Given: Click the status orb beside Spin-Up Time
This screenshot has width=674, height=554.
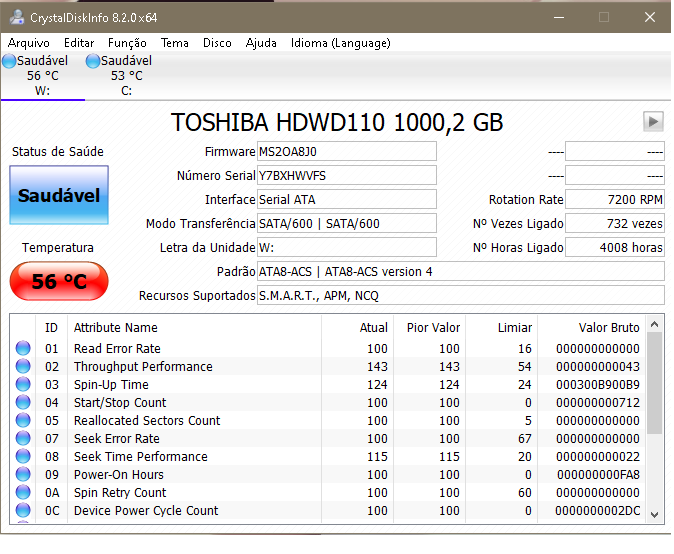Looking at the screenshot, I should (23, 385).
